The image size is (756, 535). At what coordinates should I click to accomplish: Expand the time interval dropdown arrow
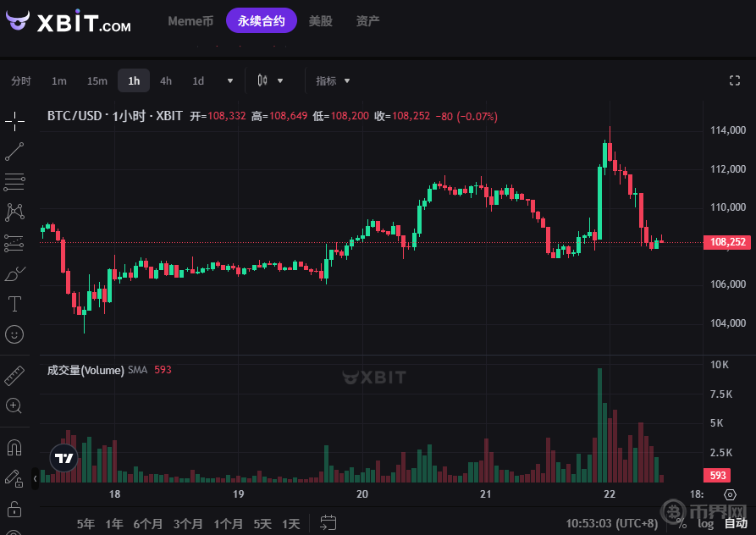(x=230, y=81)
